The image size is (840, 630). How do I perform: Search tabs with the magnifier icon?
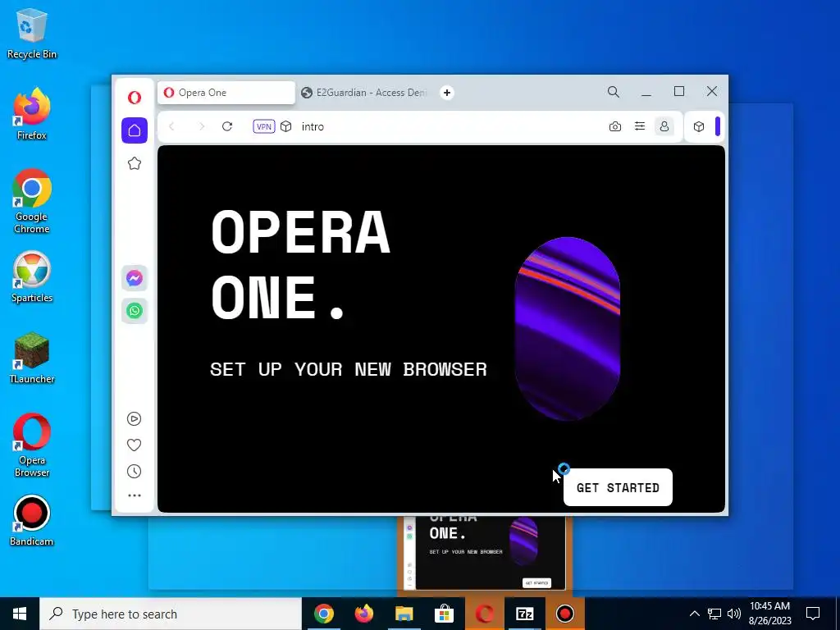[x=614, y=92]
